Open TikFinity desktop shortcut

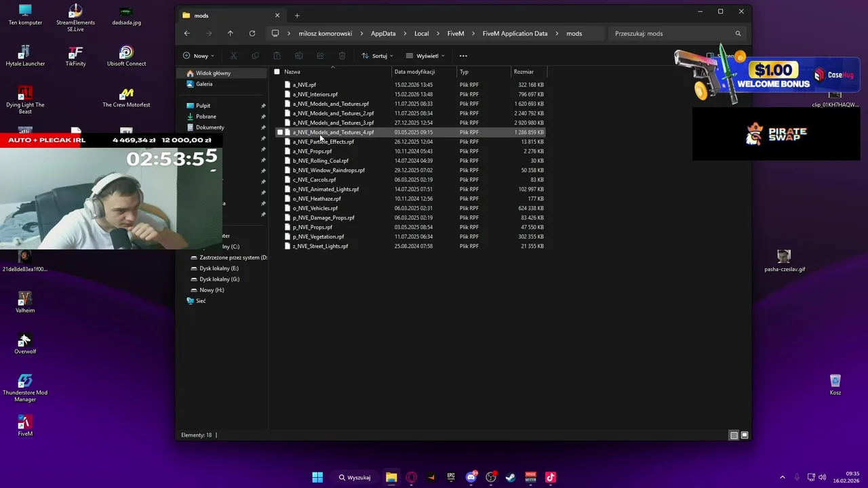coord(75,56)
